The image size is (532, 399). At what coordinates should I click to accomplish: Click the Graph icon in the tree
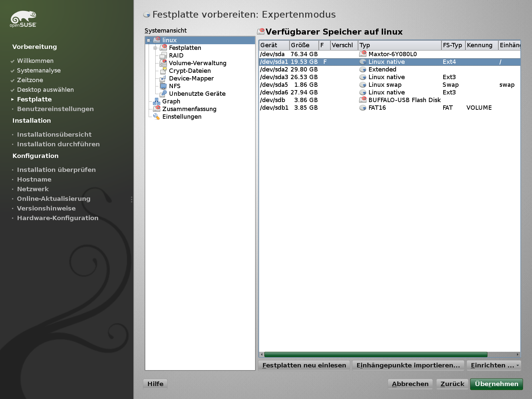point(157,101)
